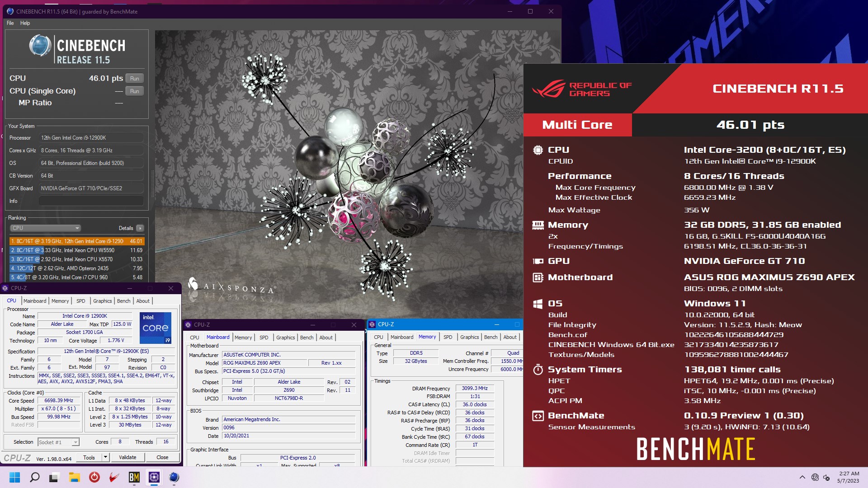The height and width of the screenshot is (488, 868).
Task: Click the Processor field 12th Gen Intel Core i9-12900K
Action: [91, 138]
